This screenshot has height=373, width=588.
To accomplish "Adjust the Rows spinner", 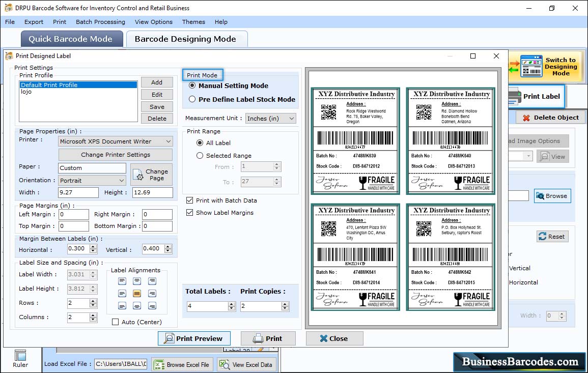I will (93, 303).
